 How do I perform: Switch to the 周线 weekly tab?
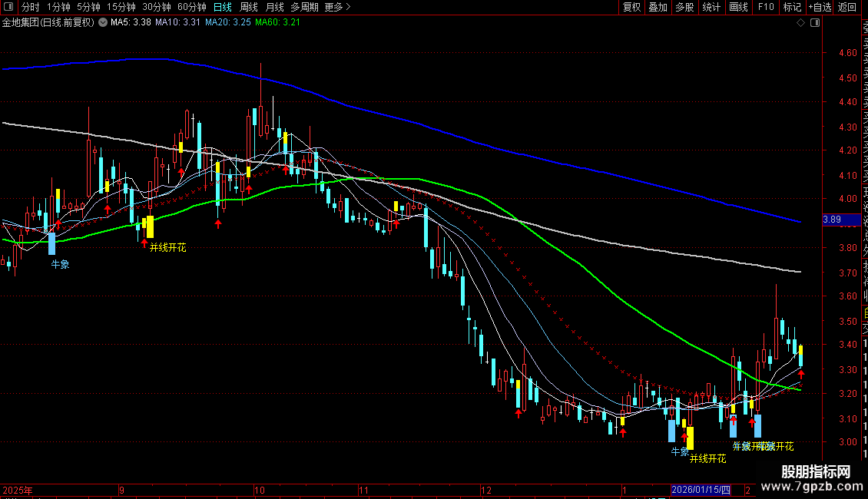coord(249,7)
